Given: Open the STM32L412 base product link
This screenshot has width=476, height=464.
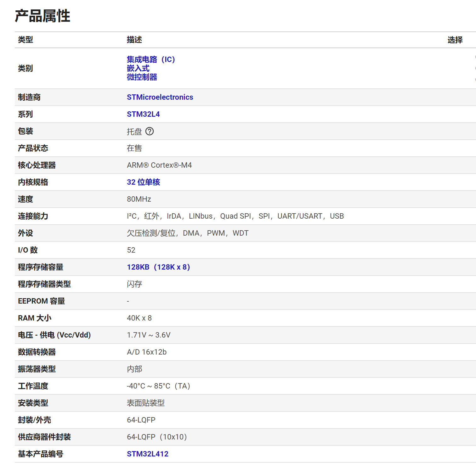Looking at the screenshot, I should pos(148,454).
